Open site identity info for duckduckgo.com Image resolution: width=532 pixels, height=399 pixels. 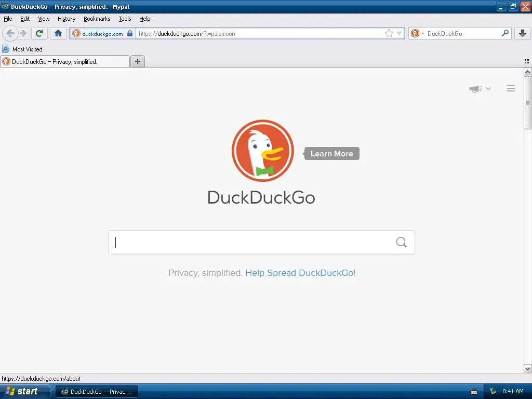click(103, 33)
